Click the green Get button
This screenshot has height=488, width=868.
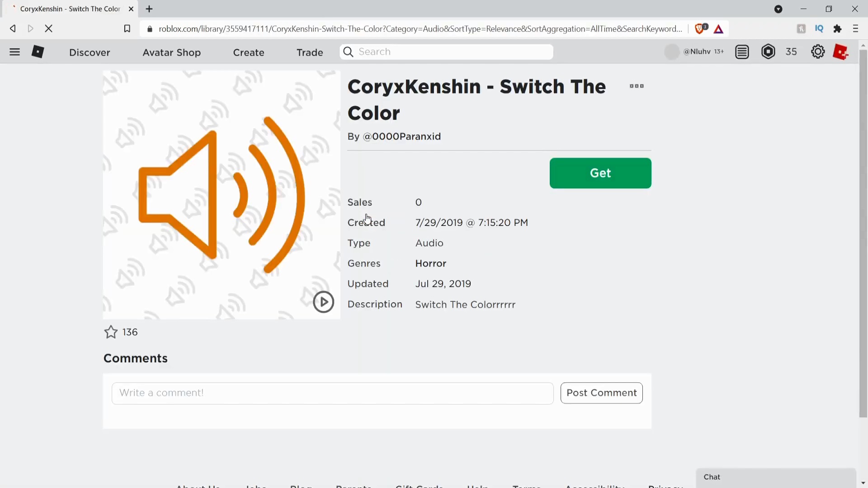click(600, 173)
